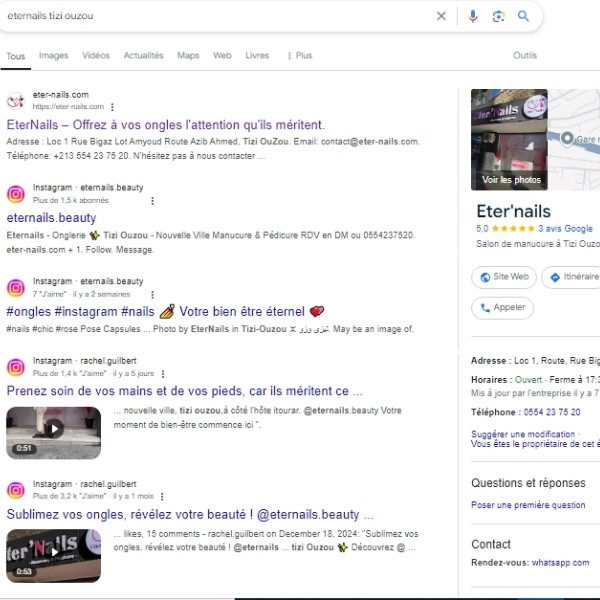Viewport: 600px width, 600px height.
Task: Open three-dot menu next to eter-nails.com URL
Action: pos(112,107)
